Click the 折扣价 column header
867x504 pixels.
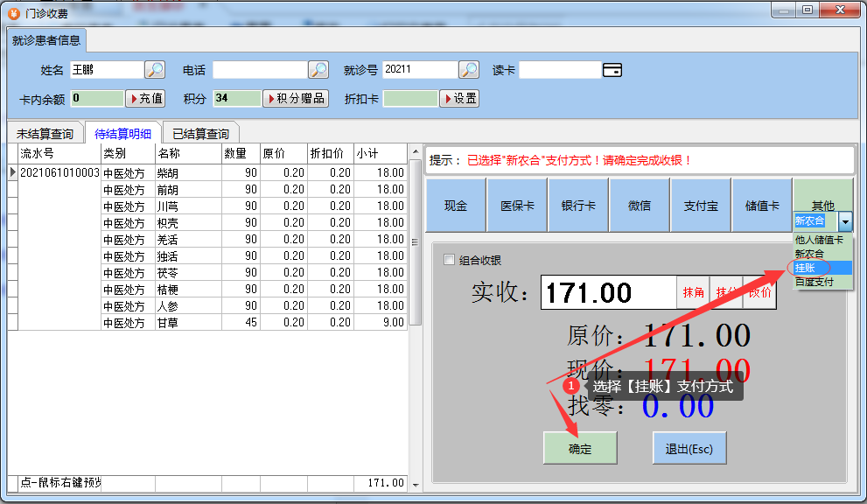(330, 153)
